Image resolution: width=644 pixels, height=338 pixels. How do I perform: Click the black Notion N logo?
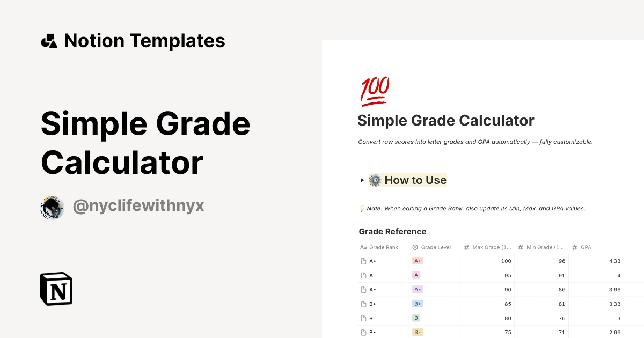(x=55, y=289)
